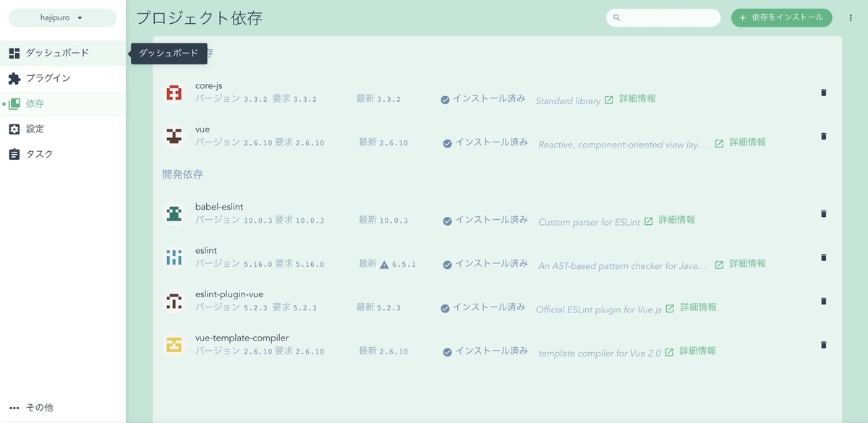Select 依存 in the sidebar

pyautogui.click(x=63, y=103)
